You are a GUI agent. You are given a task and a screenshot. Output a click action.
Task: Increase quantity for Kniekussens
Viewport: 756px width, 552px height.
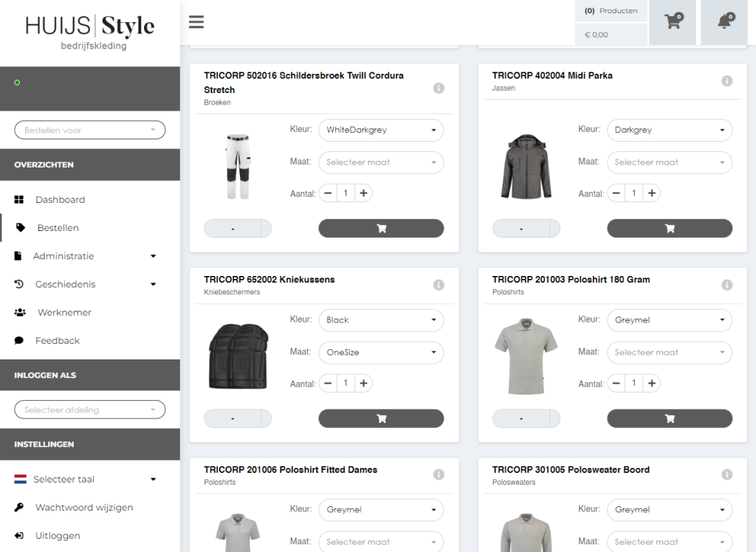[x=363, y=383]
